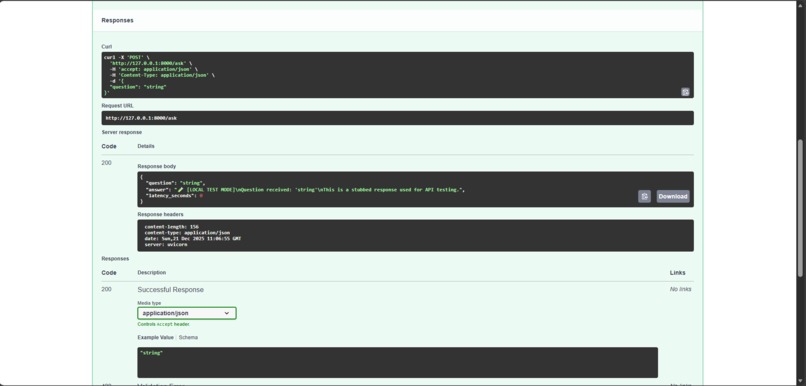Click the date: Sun, 21 Dec 2025 header
806x386 pixels.
pyautogui.click(x=193, y=239)
